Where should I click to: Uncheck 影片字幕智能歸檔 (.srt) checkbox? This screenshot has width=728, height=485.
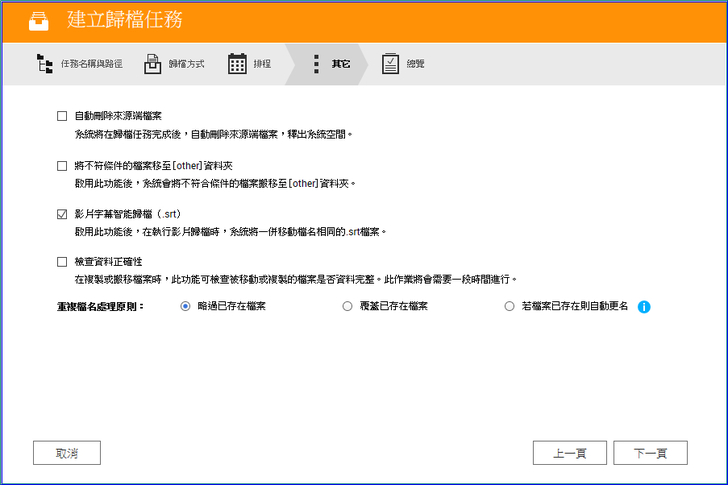(x=62, y=214)
